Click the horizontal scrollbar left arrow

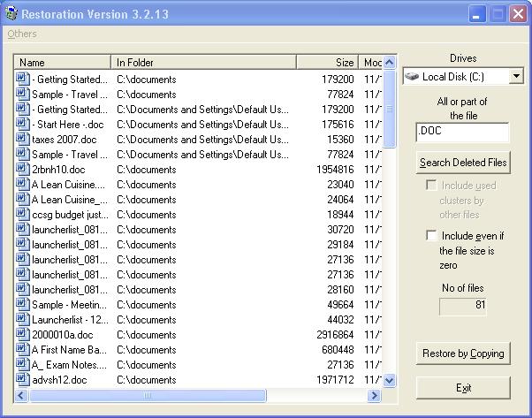point(21,395)
